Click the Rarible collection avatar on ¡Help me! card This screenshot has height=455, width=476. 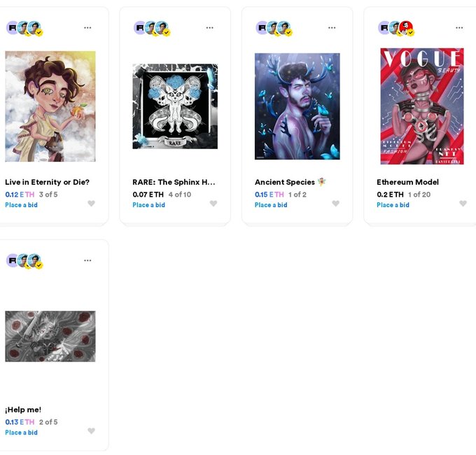[11, 260]
